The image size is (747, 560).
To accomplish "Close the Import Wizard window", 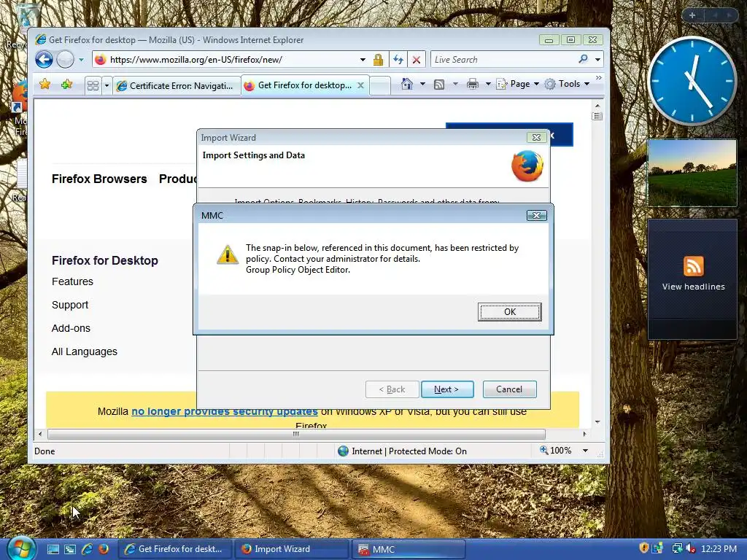I will click(x=536, y=137).
